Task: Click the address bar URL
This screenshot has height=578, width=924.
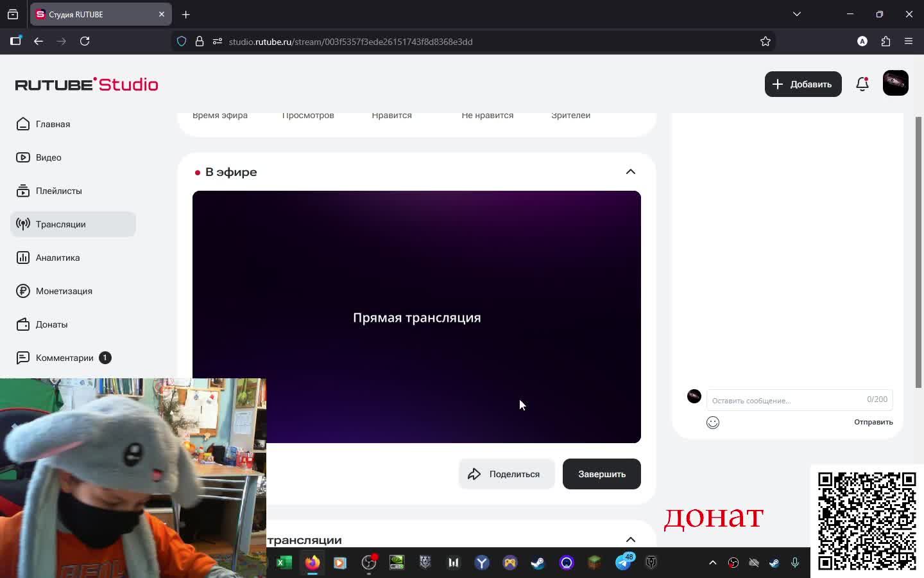Action: point(351,42)
